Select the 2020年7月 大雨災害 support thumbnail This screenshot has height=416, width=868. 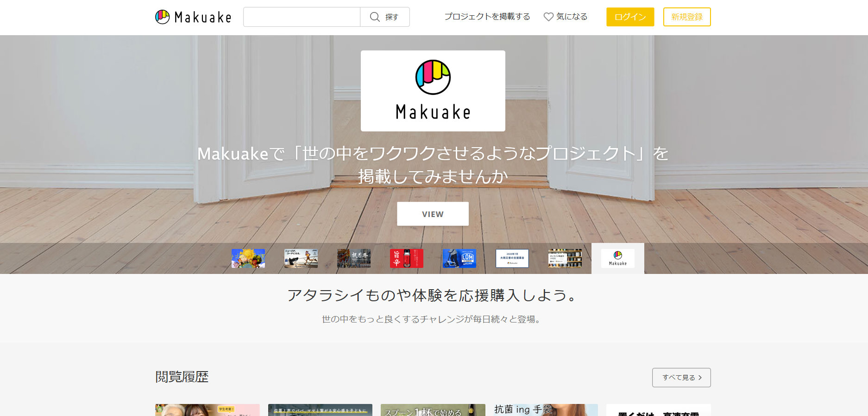512,258
